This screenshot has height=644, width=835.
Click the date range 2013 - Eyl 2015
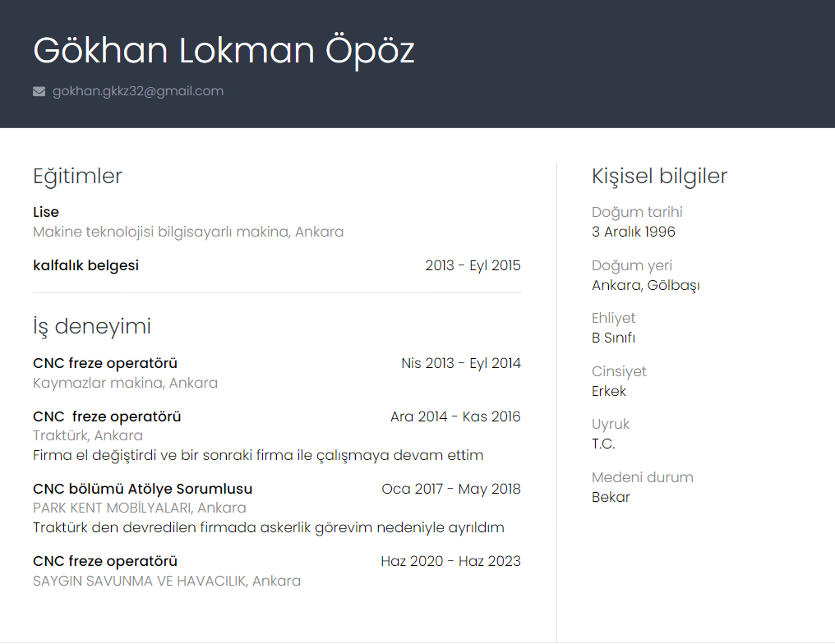[473, 265]
